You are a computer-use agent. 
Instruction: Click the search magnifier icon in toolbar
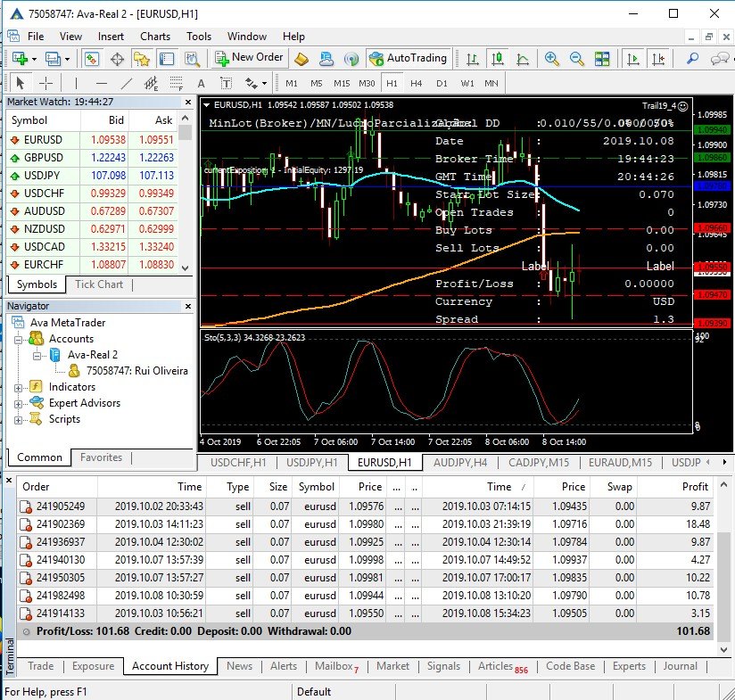tap(692, 59)
